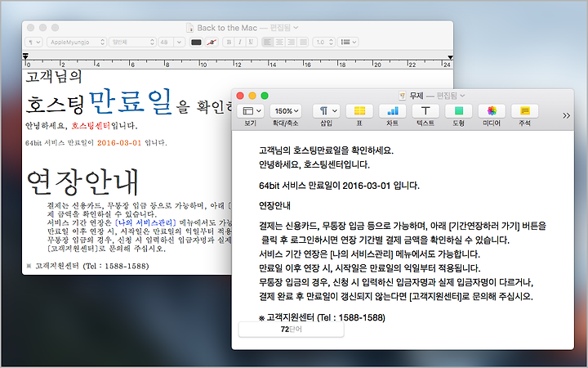Image resolution: width=588 pixels, height=368 pixels.
Task: Open the AppleMyungjo font family dropdown
Action: 77,42
